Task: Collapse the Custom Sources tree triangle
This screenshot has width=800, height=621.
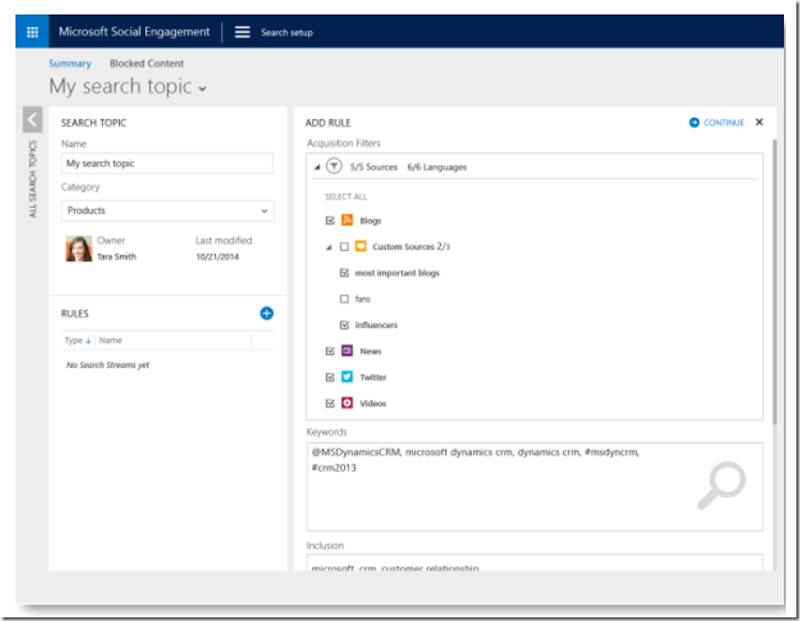Action: (x=329, y=247)
